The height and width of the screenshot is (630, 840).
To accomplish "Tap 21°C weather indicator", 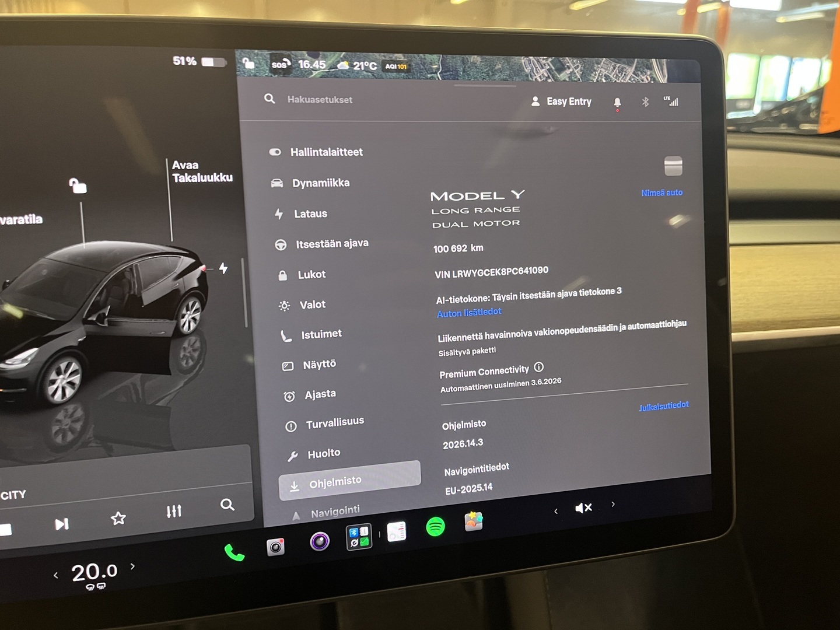I will 358,65.
